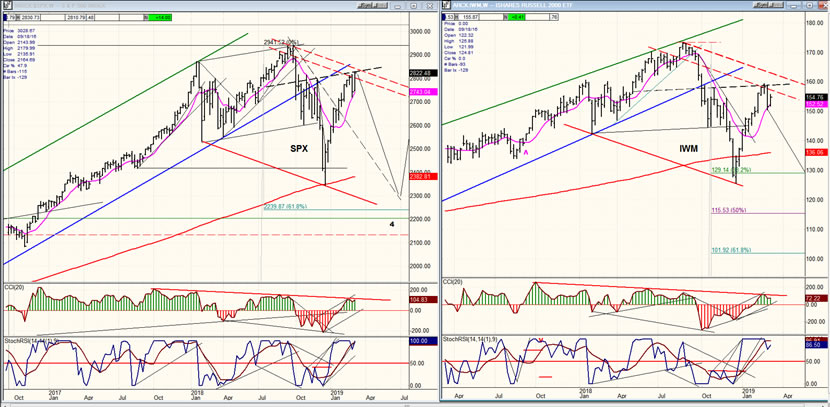Click the IWM chart window's application icon
The width and height of the screenshot is (830, 407).
tap(446, 5)
